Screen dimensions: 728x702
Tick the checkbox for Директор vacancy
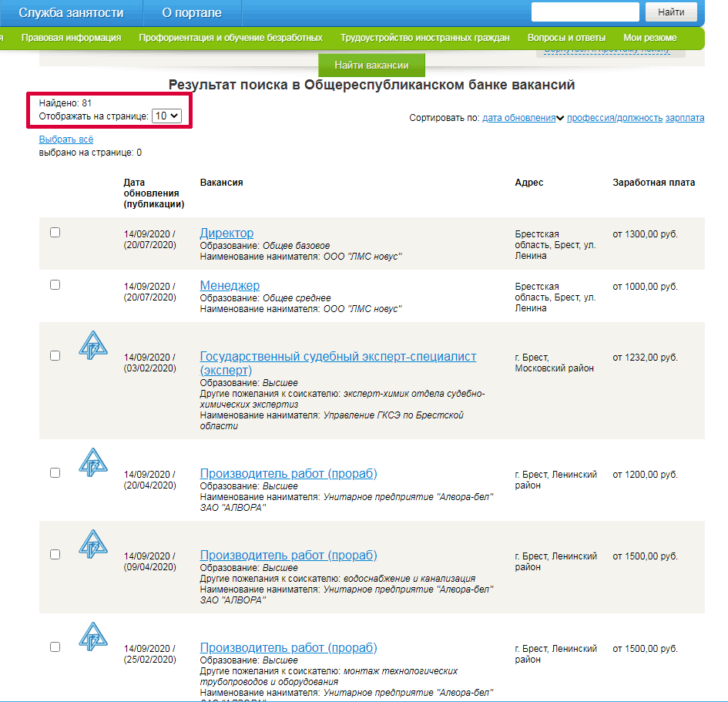tap(55, 233)
